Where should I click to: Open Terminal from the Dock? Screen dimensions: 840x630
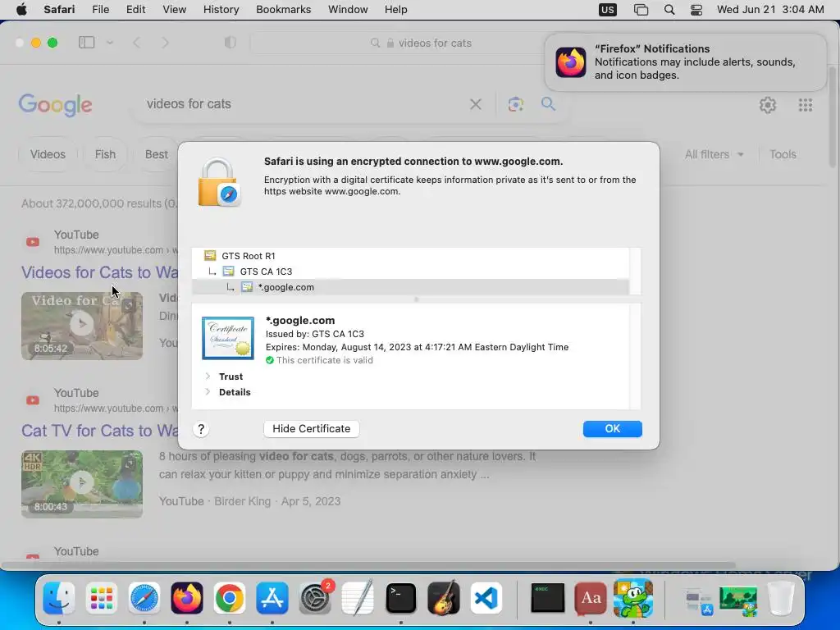(x=400, y=598)
